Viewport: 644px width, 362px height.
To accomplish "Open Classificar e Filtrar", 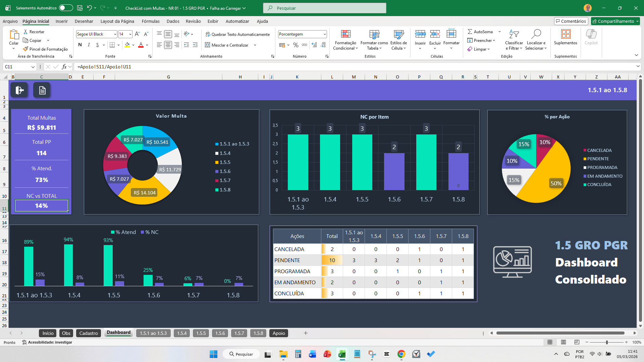I will 514,41.
